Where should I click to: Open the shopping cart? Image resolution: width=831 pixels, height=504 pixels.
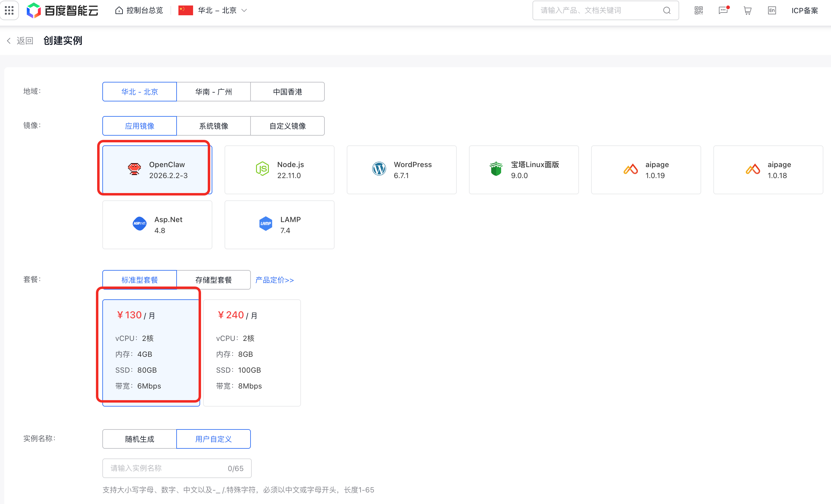click(x=747, y=10)
